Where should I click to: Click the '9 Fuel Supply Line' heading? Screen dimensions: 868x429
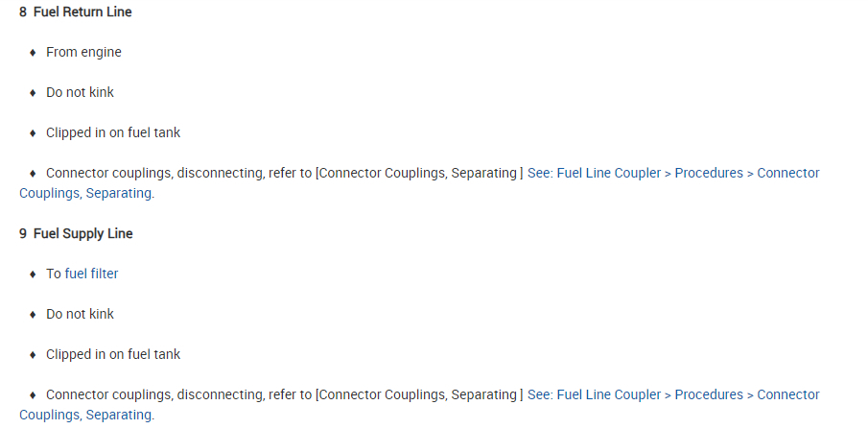(76, 233)
